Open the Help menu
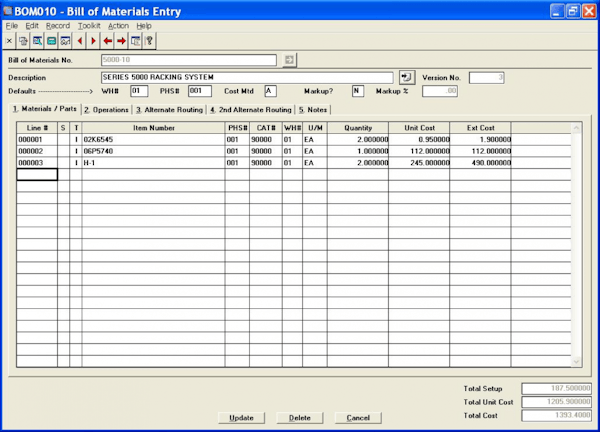 144,26
